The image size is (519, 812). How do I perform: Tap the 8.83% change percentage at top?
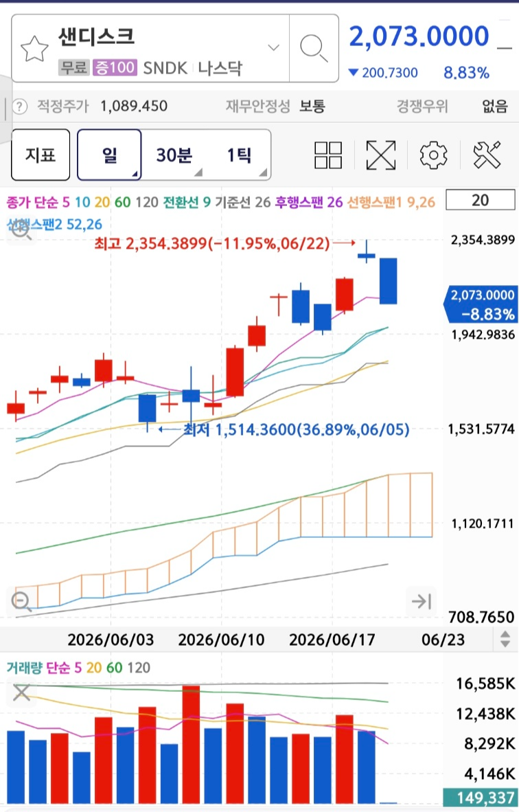[x=466, y=73]
